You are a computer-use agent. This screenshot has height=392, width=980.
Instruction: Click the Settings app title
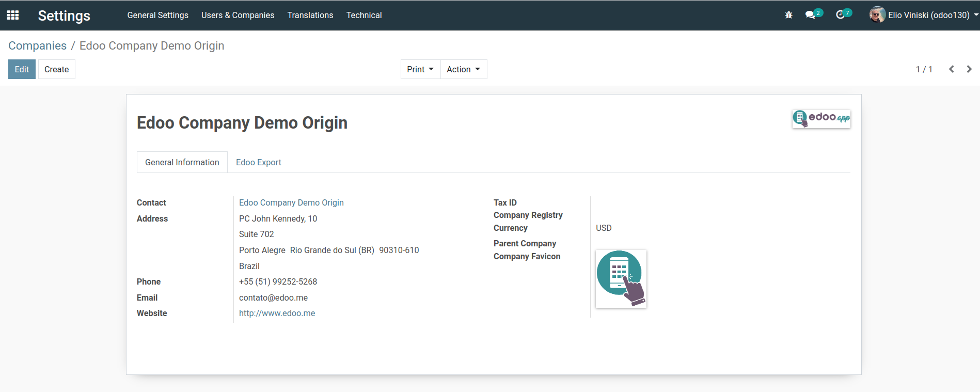[x=64, y=15]
